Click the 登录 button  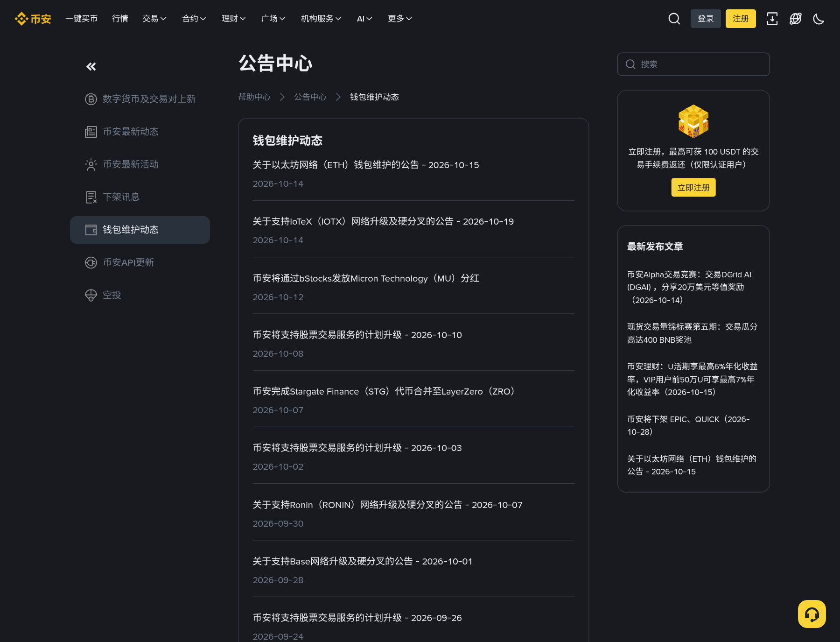706,19
